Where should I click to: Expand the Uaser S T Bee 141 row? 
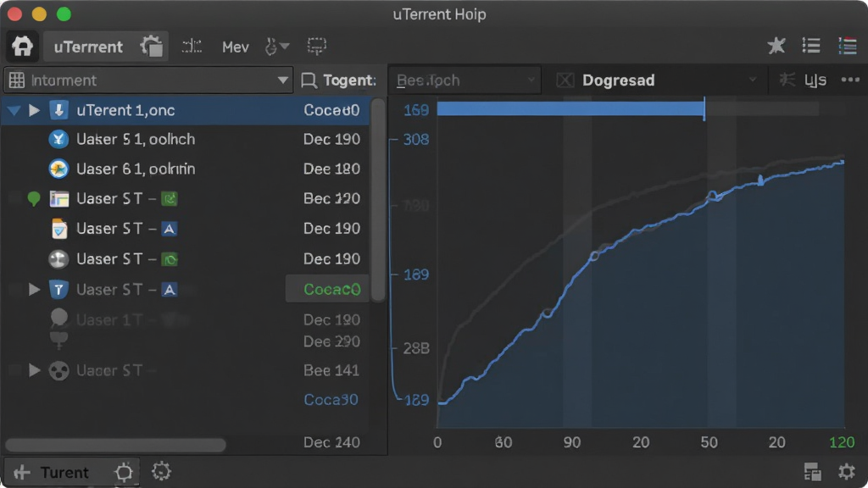click(34, 370)
